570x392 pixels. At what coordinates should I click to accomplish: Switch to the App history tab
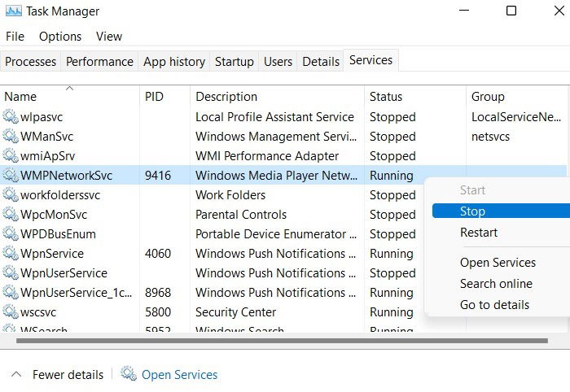point(174,61)
